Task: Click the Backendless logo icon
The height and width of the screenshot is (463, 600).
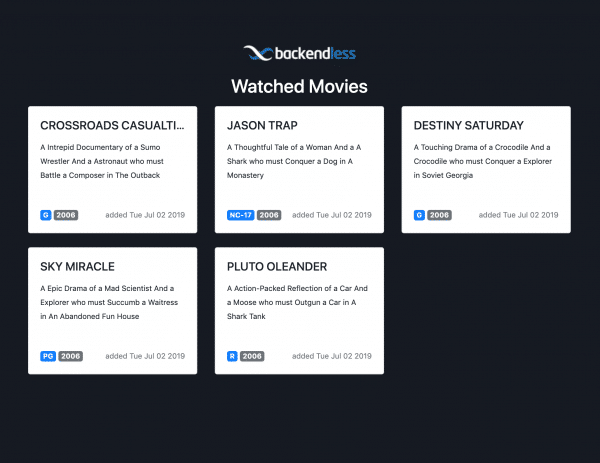Action: [258, 53]
